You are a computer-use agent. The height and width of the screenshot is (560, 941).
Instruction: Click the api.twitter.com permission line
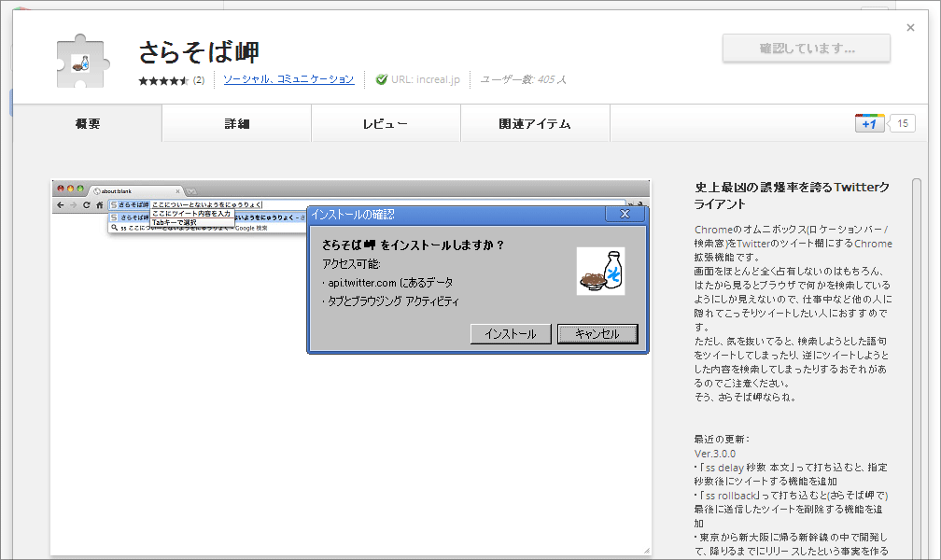(x=387, y=283)
